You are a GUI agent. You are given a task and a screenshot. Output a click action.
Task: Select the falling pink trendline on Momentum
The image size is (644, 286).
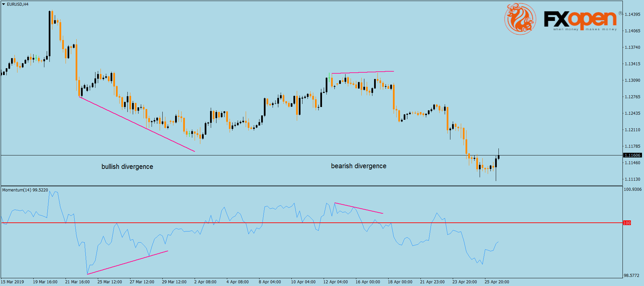(x=359, y=208)
